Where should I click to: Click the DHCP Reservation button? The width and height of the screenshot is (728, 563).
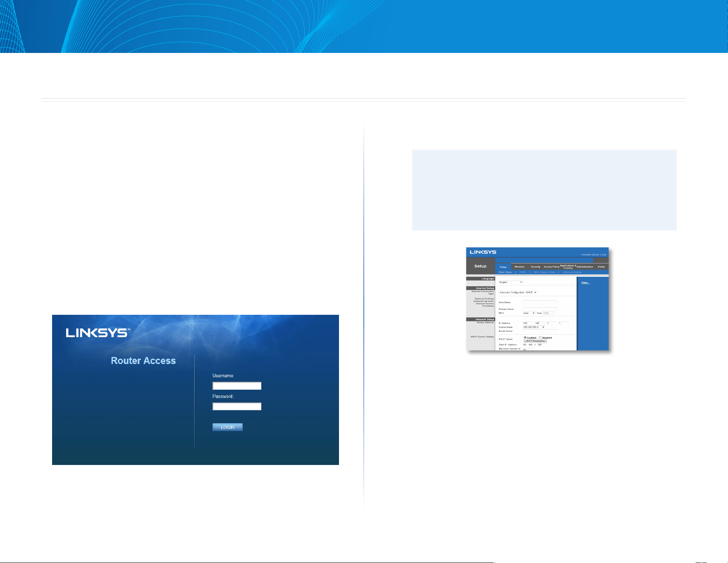click(535, 341)
